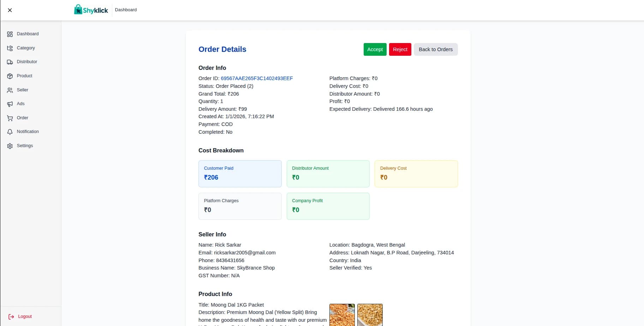Open the second Moong Dal product image

click(x=370, y=315)
